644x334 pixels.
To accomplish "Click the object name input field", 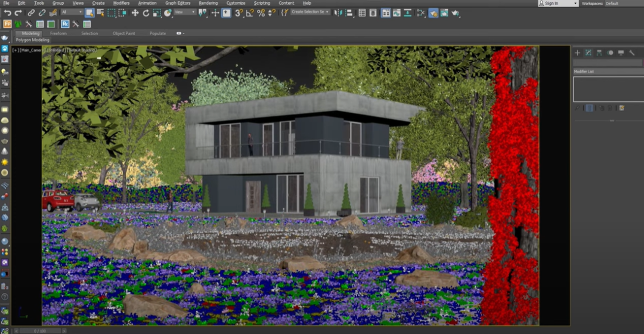I will (x=608, y=63).
